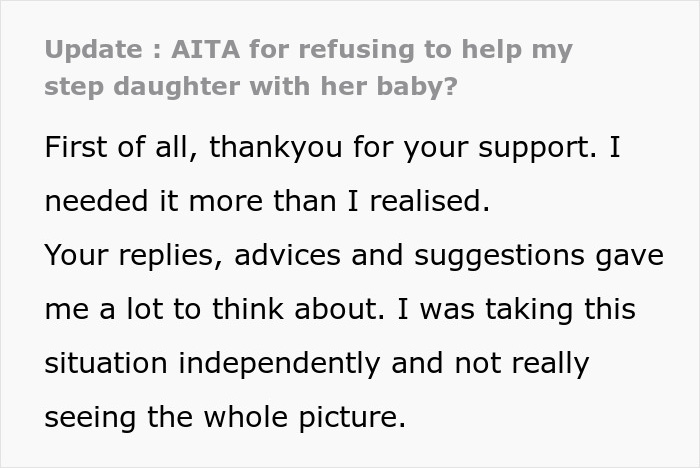Screen dimensions: 700x468
Task: Click the word 'thankyou' in the first sentence
Action: point(275,147)
